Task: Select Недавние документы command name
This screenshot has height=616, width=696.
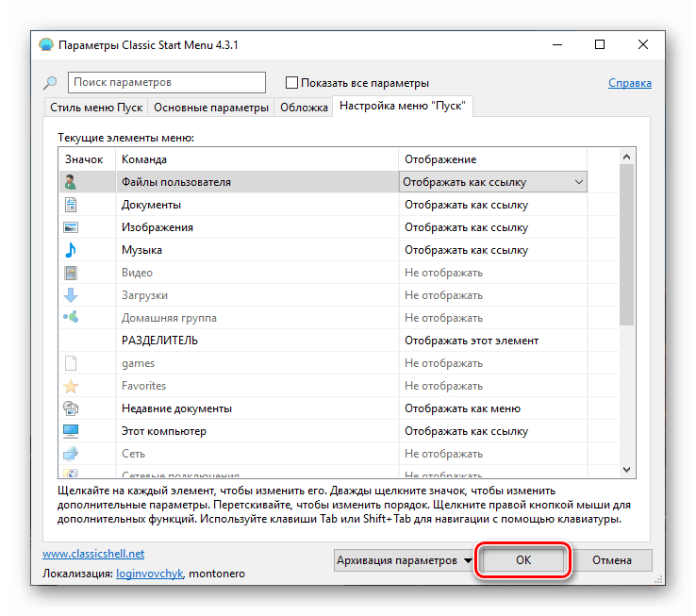Action: pos(176,408)
